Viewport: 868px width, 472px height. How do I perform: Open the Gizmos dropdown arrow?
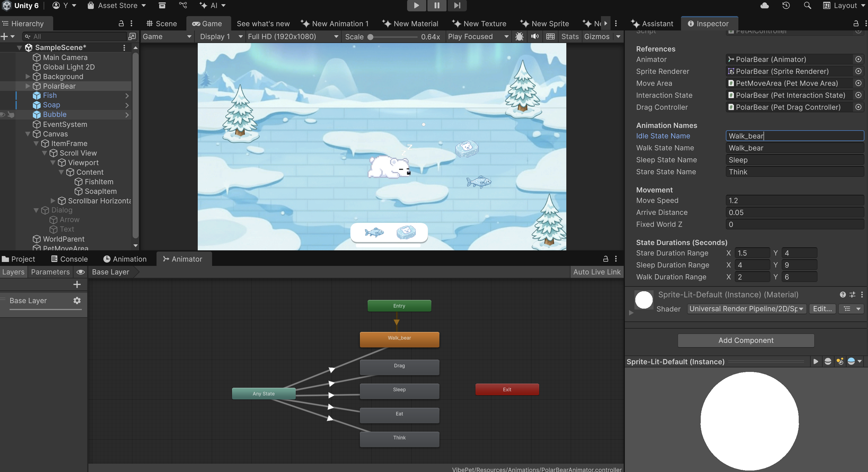(618, 36)
